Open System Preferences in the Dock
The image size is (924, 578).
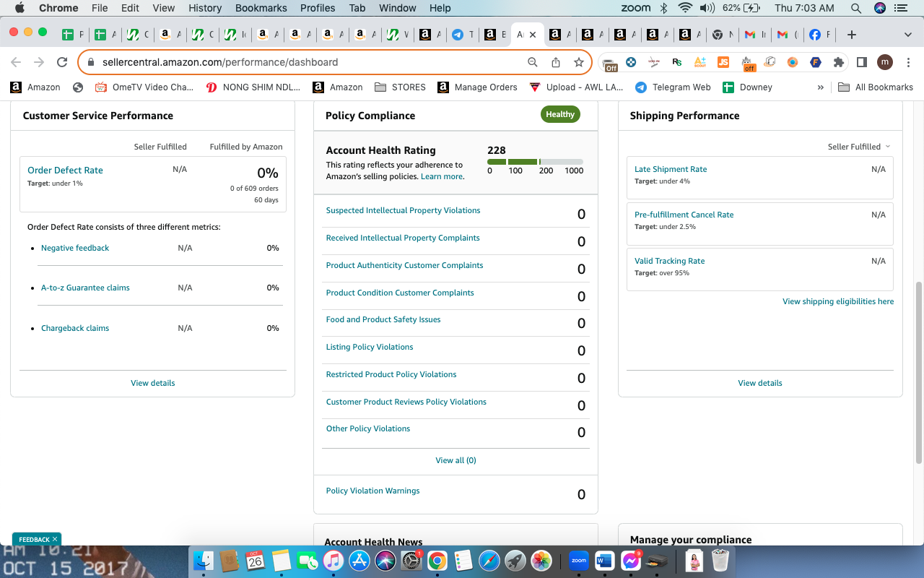[411, 560]
